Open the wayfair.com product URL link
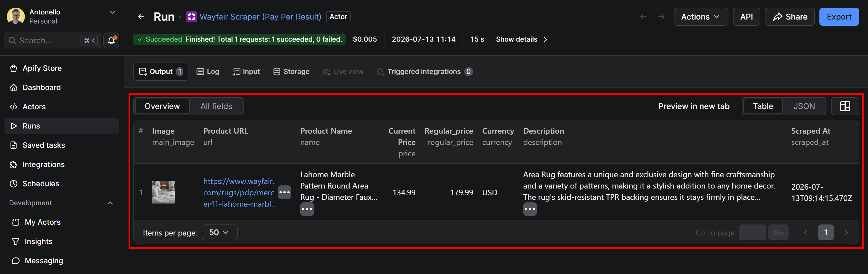Screen dimensions: 868x274 [240, 192]
